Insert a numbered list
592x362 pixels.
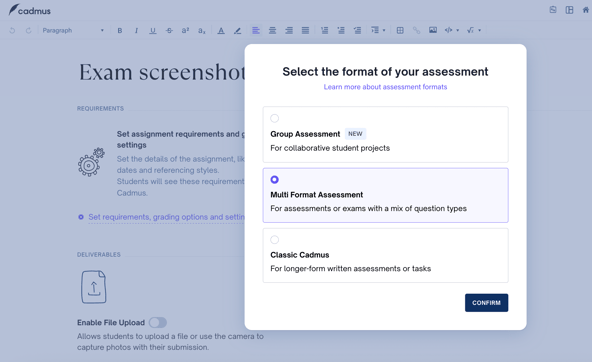tap(324, 30)
